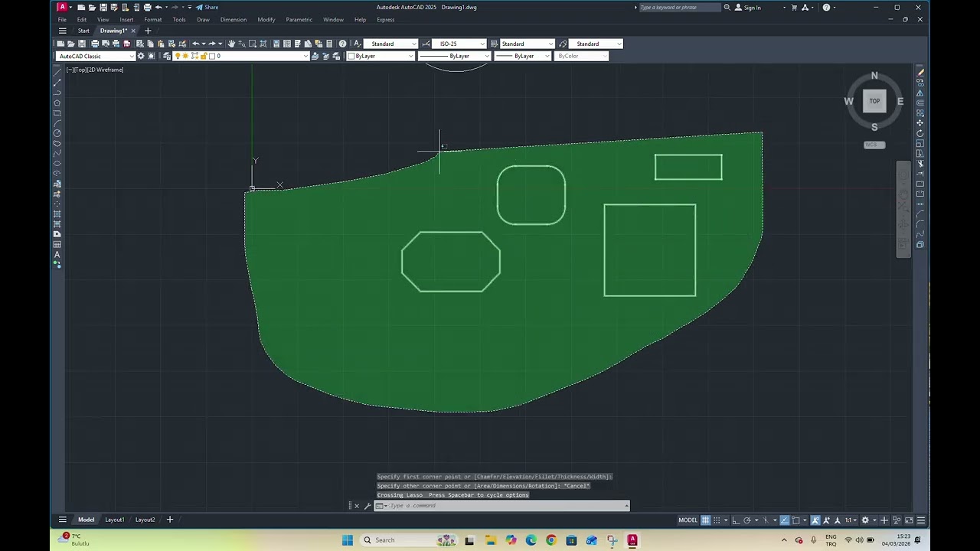Open the Draw menu

(x=203, y=20)
